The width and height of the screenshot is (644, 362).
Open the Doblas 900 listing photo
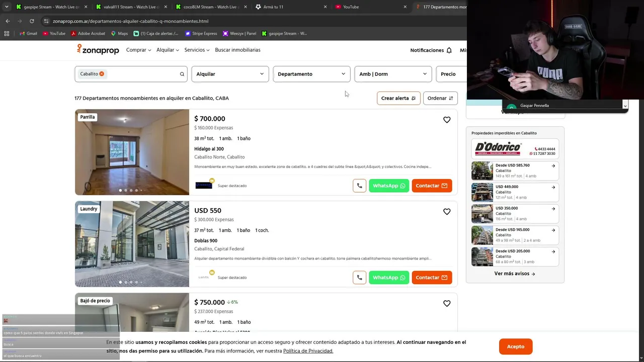click(x=132, y=244)
